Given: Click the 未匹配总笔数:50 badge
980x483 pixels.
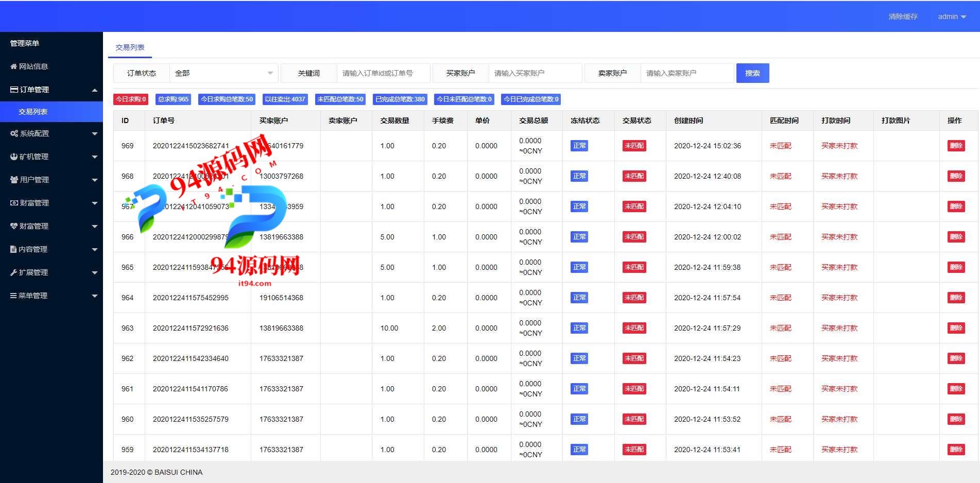Looking at the screenshot, I should (x=340, y=99).
